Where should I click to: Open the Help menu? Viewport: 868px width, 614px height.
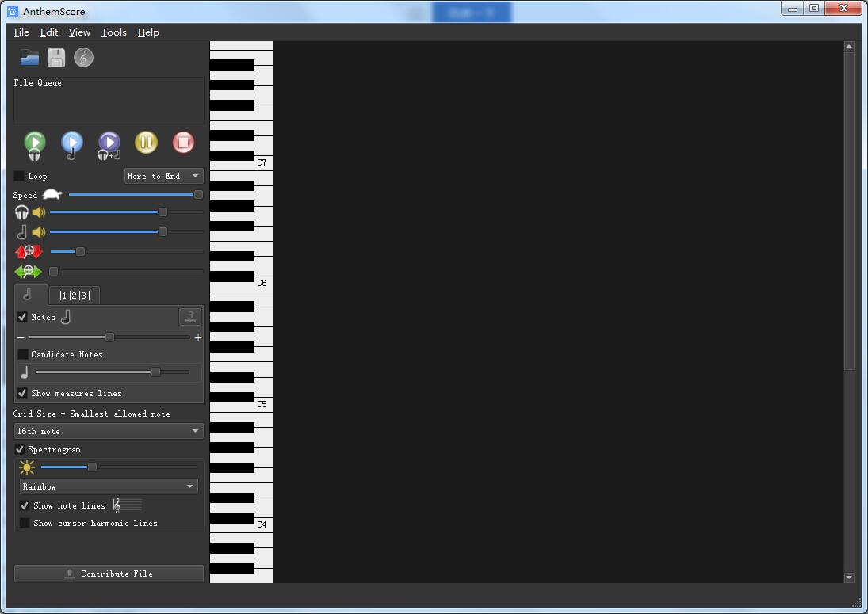pyautogui.click(x=148, y=32)
